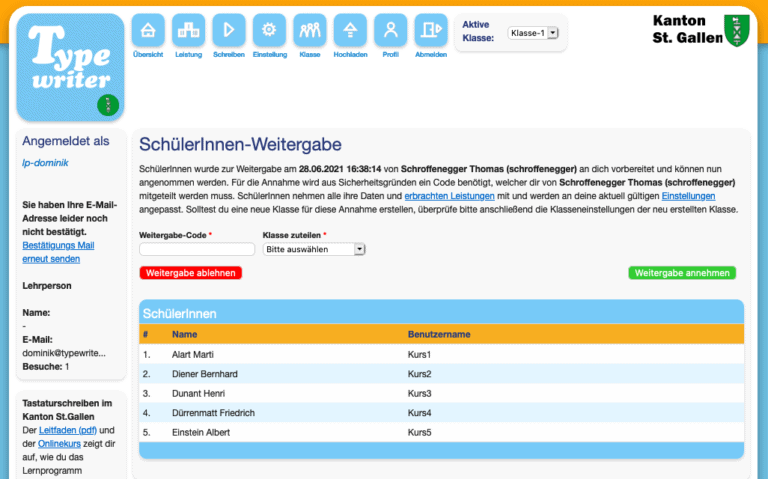
Task: Select the Dürrenmatt Friedrich row
Action: coord(441,413)
